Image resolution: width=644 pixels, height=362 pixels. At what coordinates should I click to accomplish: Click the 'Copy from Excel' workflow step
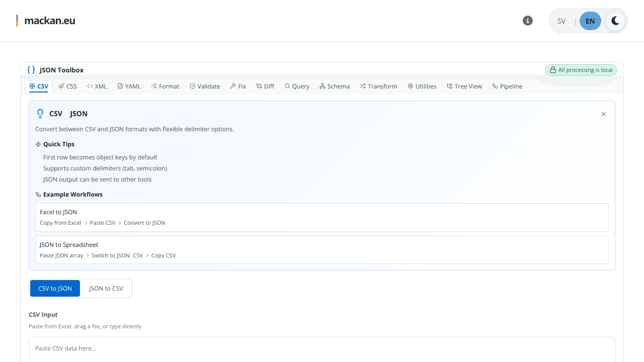[x=60, y=223]
